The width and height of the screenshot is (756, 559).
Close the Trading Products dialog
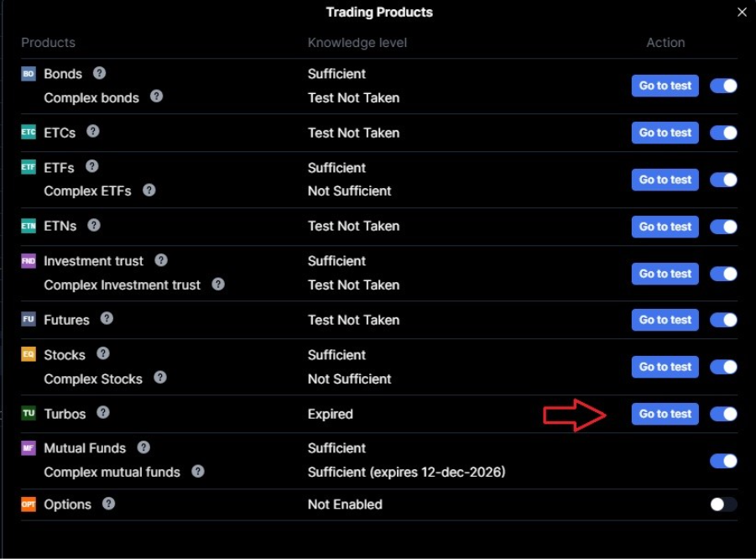click(x=742, y=12)
